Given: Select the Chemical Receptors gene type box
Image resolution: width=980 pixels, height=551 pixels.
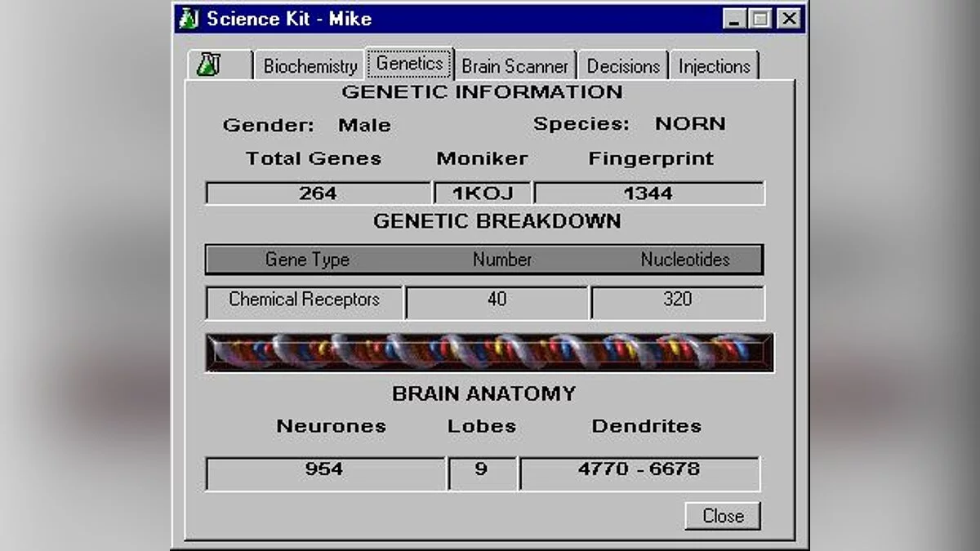Looking at the screenshot, I should point(304,300).
